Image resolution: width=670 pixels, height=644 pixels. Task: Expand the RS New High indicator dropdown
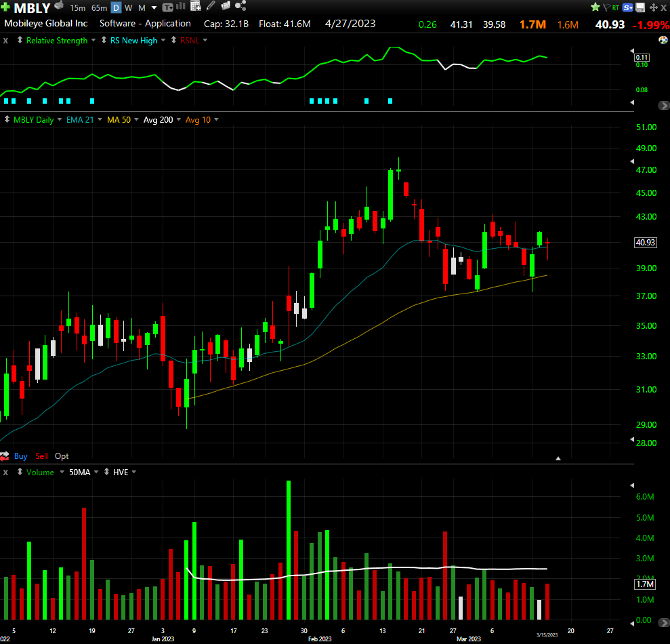(163, 40)
